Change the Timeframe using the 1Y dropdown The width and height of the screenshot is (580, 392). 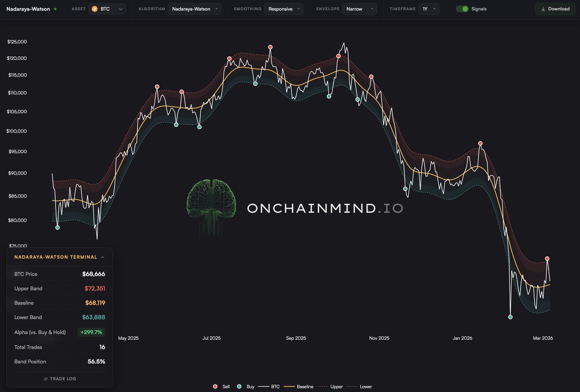click(429, 8)
